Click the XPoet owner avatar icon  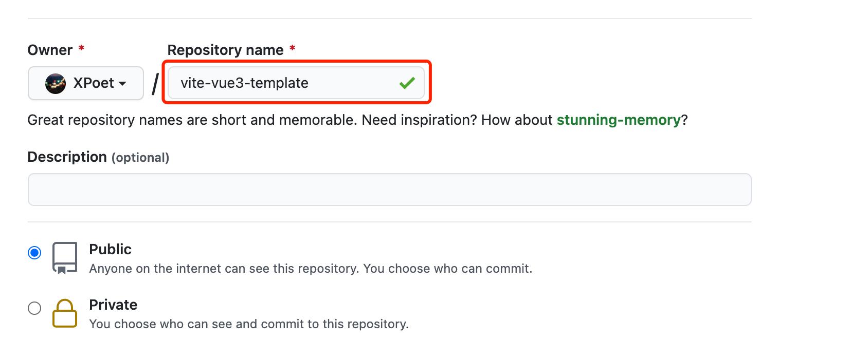(56, 83)
